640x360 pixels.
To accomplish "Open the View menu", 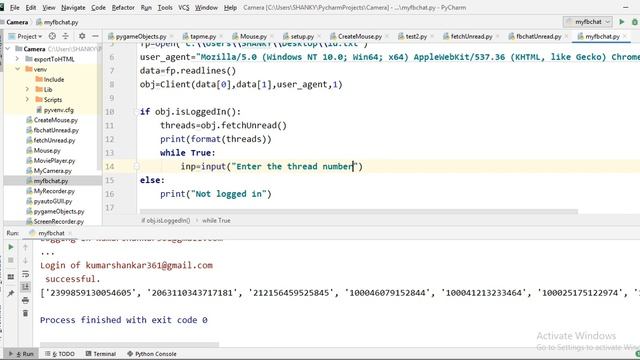I will pos(49,7).
